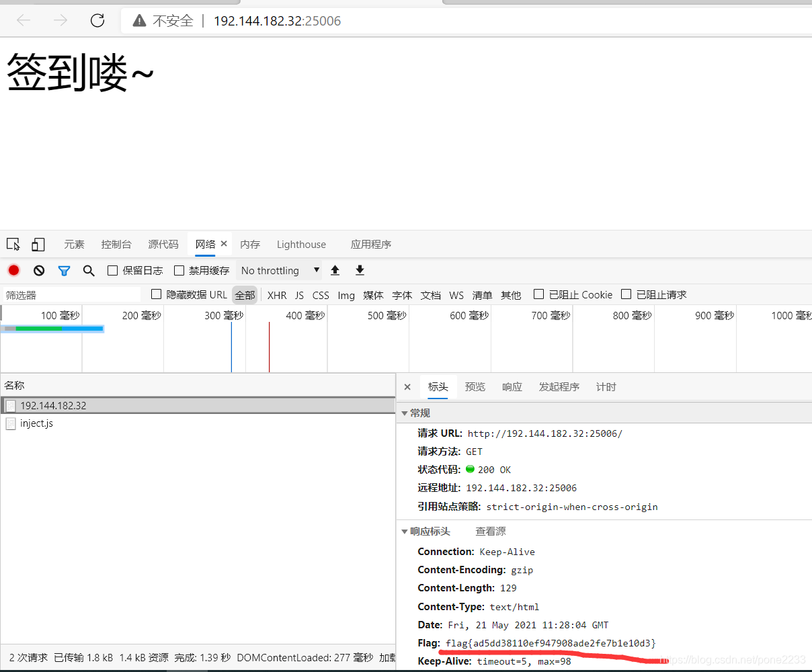Select Response tab (响应) in details
The image size is (812, 672).
(x=512, y=387)
